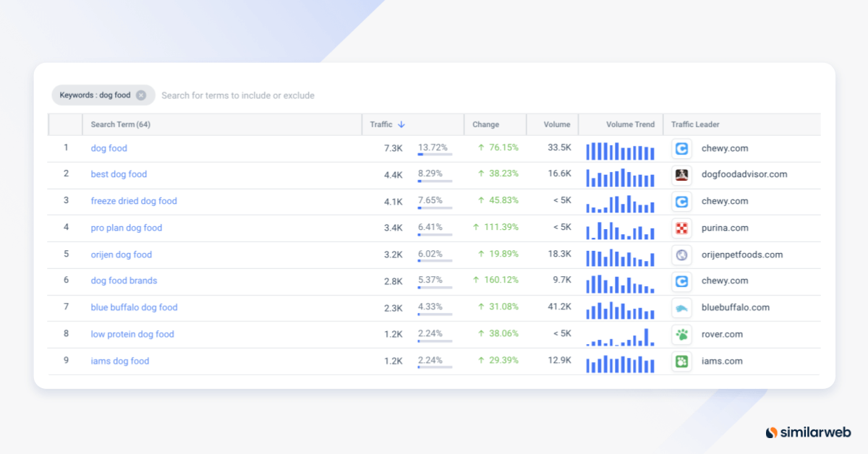Click the '160.12%' change value
The height and width of the screenshot is (454, 868).
coord(501,280)
